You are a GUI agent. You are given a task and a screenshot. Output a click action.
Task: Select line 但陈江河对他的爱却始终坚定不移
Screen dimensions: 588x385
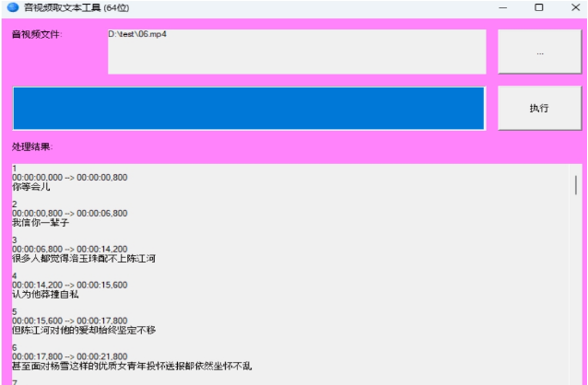pos(84,331)
